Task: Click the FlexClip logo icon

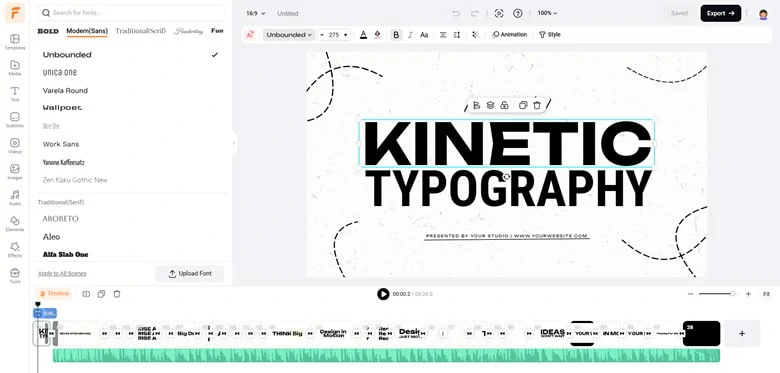Action: click(15, 13)
